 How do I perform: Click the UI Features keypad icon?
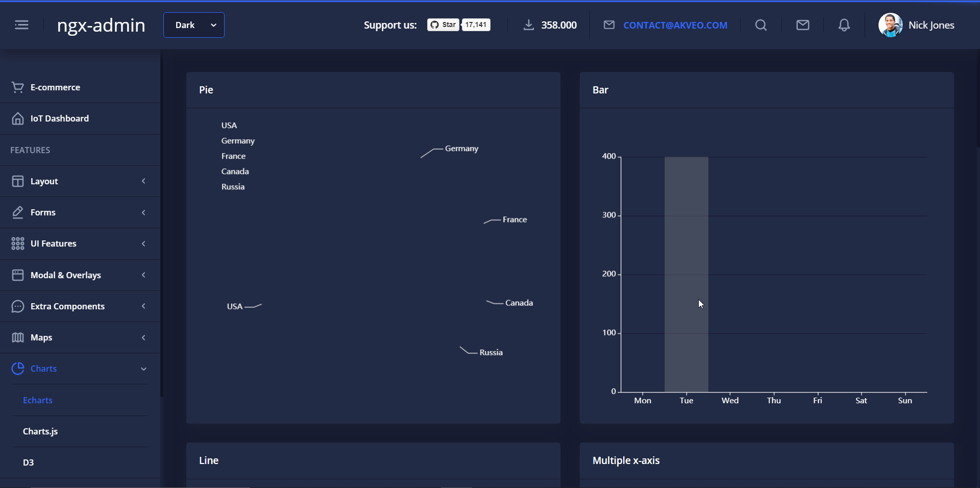click(x=18, y=243)
